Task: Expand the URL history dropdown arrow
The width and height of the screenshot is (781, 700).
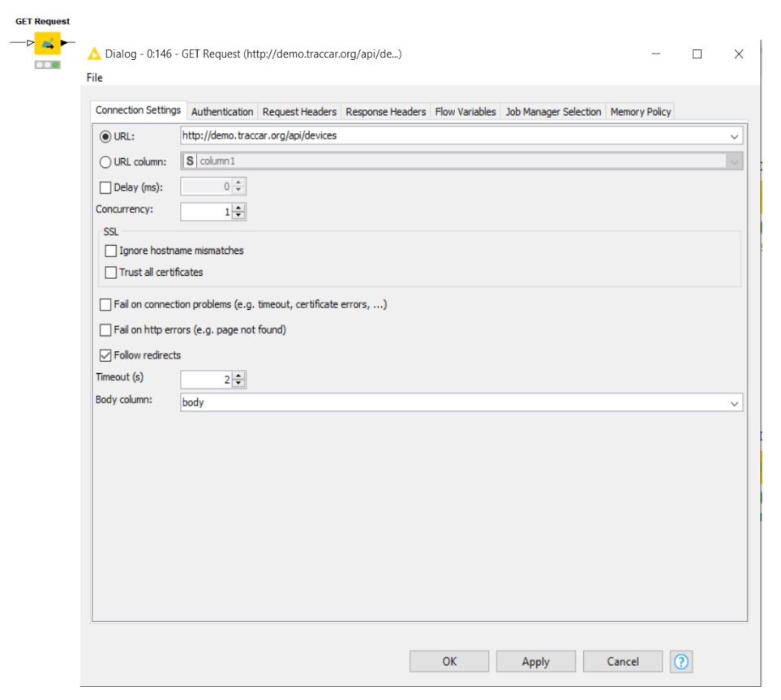Action: point(735,136)
